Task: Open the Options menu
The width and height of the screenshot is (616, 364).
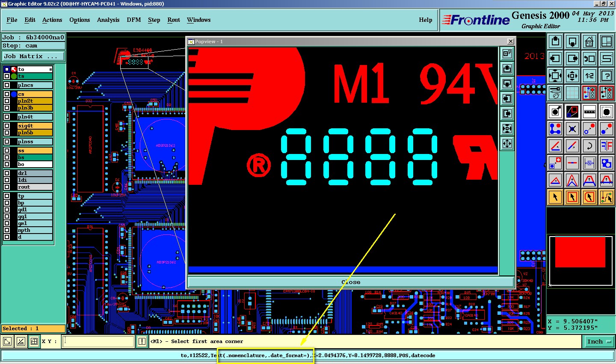Action: tap(80, 20)
